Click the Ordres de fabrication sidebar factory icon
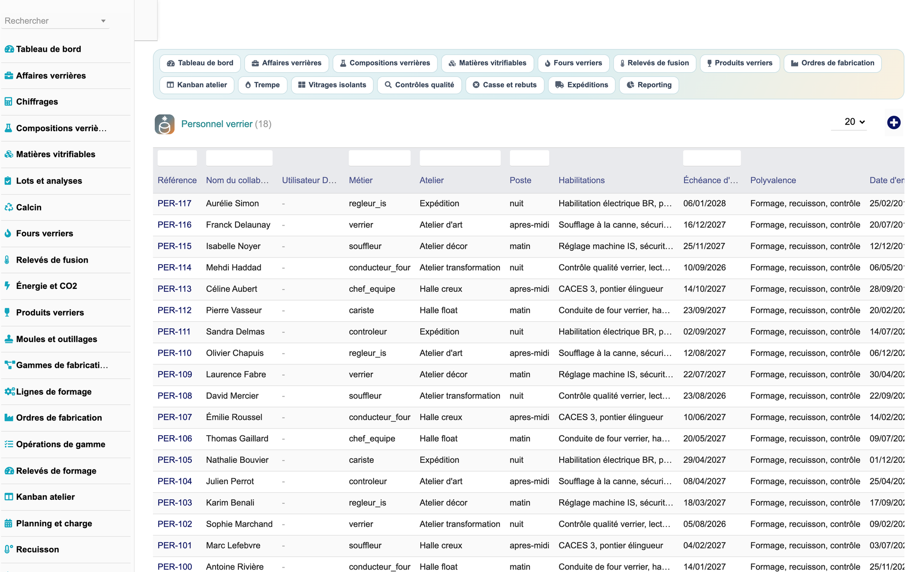The height and width of the screenshot is (572, 924). 9,418
